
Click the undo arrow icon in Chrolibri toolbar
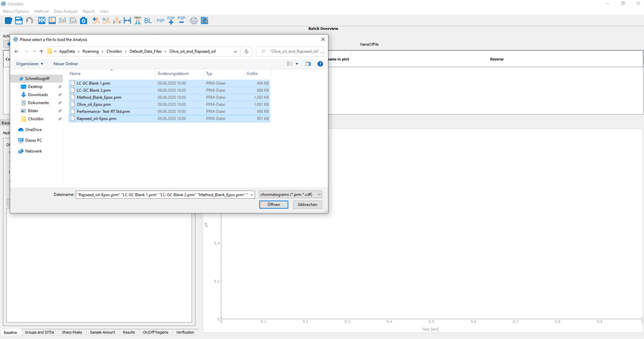click(29, 20)
